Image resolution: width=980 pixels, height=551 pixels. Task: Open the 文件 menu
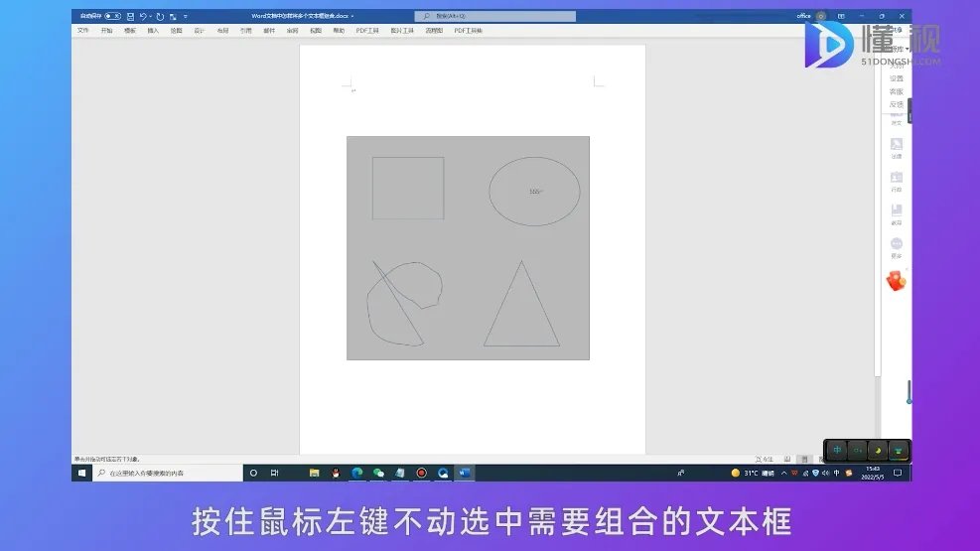click(x=83, y=30)
